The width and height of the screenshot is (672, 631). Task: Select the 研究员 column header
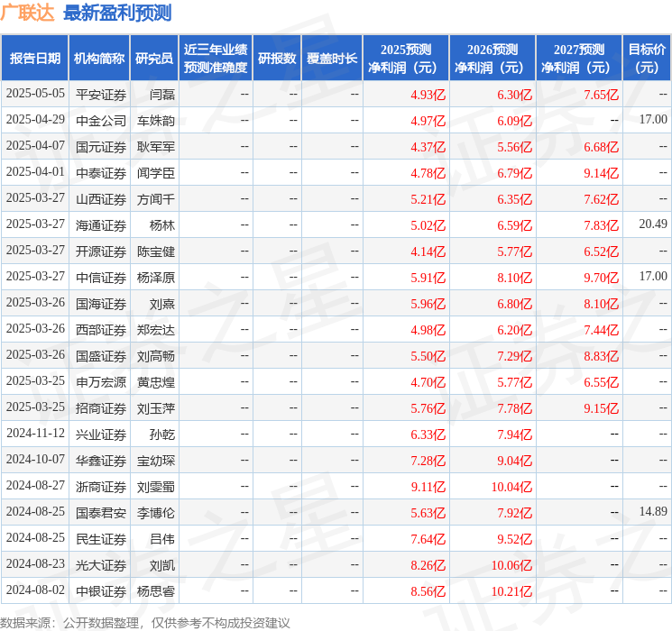click(154, 59)
